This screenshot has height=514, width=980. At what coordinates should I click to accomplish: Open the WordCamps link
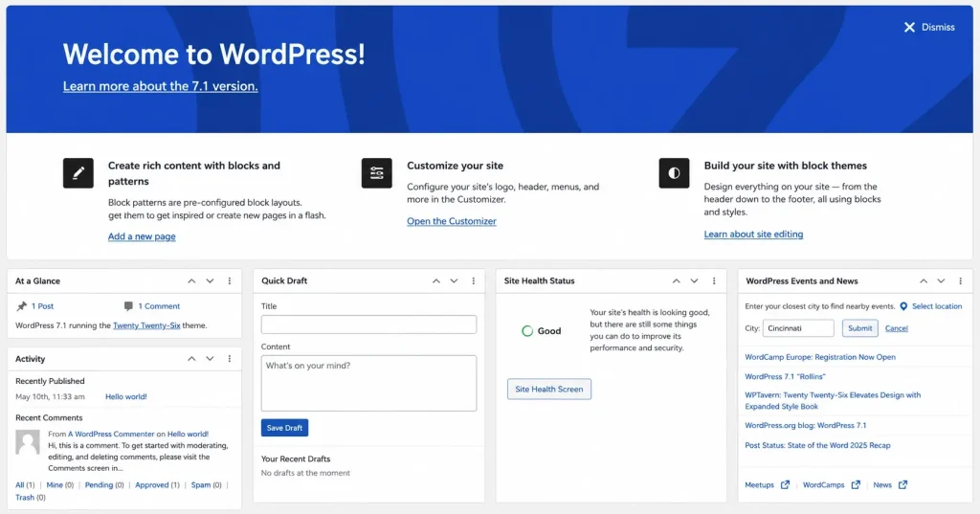[x=823, y=485]
